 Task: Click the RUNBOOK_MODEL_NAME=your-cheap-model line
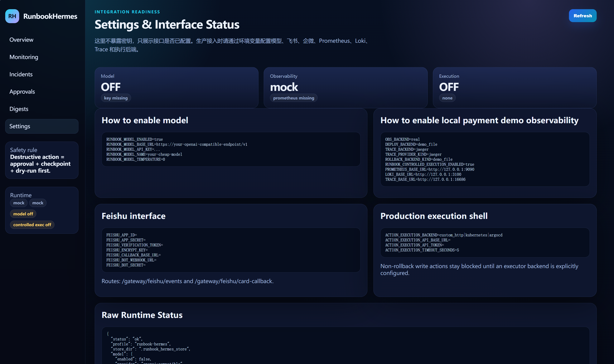(144, 154)
